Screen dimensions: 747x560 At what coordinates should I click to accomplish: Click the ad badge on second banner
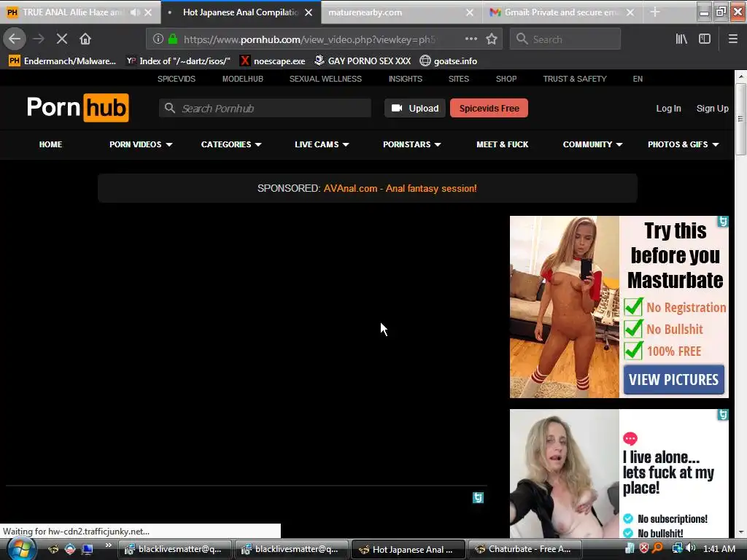(x=723, y=415)
